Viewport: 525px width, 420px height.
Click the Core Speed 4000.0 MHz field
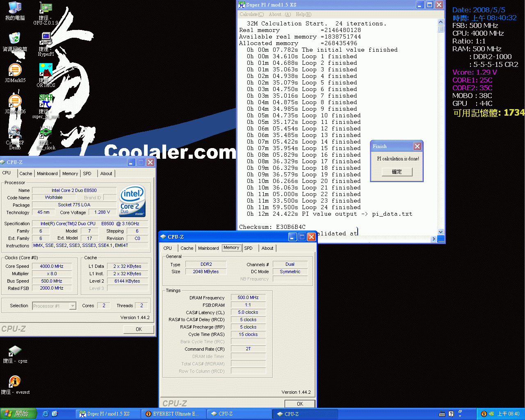[x=52, y=266]
